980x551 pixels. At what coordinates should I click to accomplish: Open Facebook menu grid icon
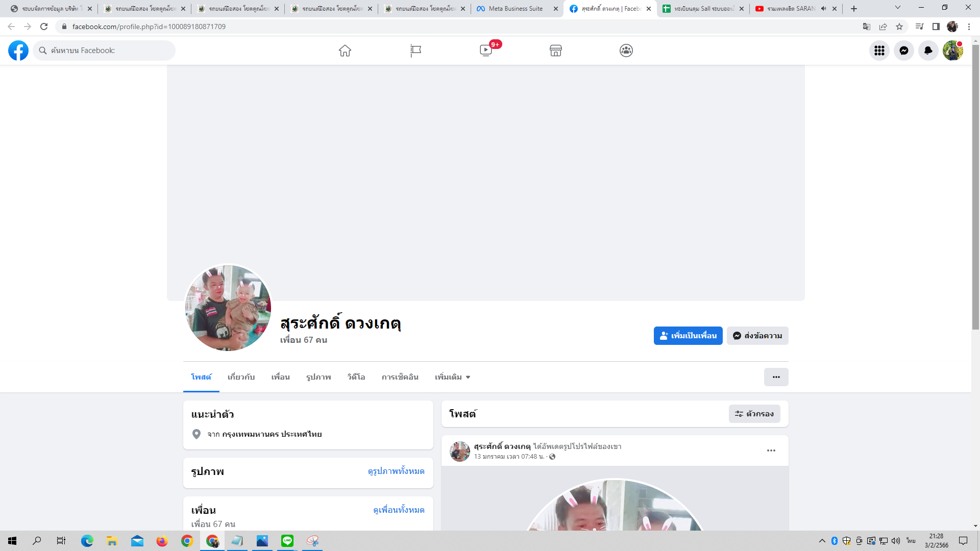pos(879,51)
